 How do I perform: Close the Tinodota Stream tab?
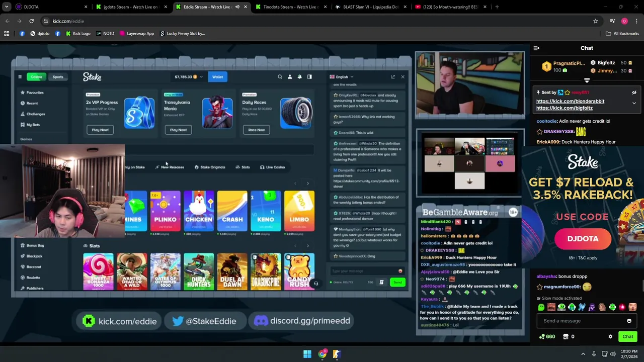pyautogui.click(x=325, y=7)
